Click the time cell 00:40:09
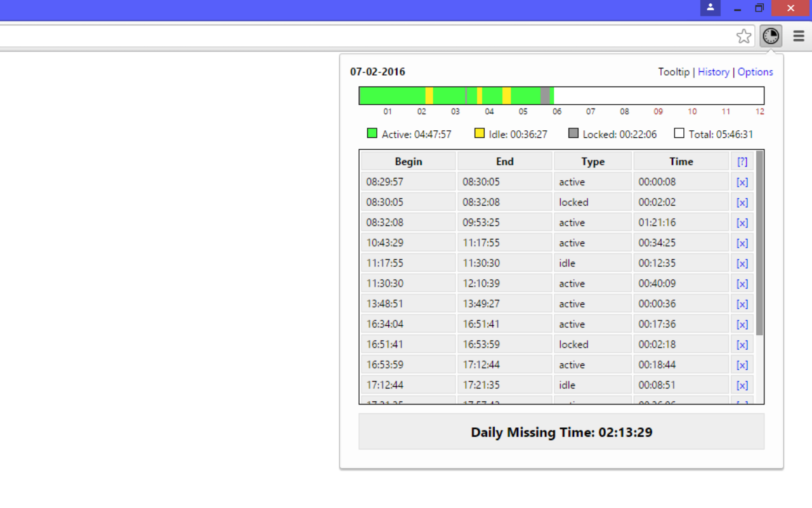The height and width of the screenshot is (508, 812). coord(681,283)
